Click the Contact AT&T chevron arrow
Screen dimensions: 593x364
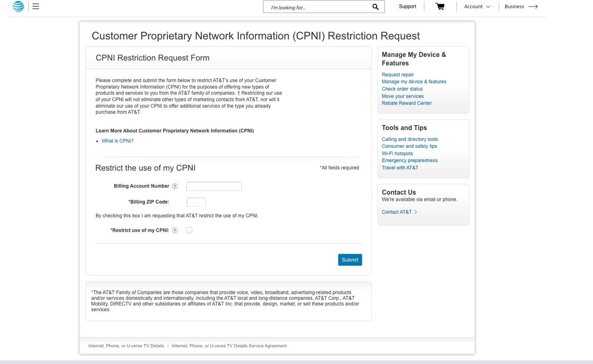(x=416, y=212)
